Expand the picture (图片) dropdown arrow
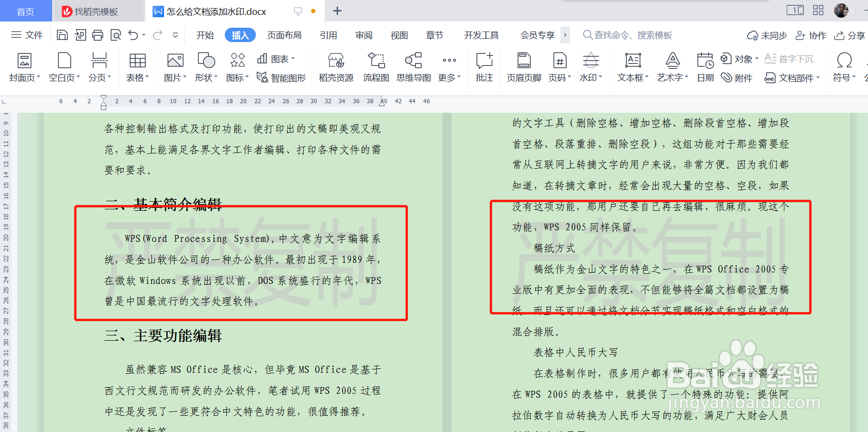868x432 pixels. tap(185, 77)
